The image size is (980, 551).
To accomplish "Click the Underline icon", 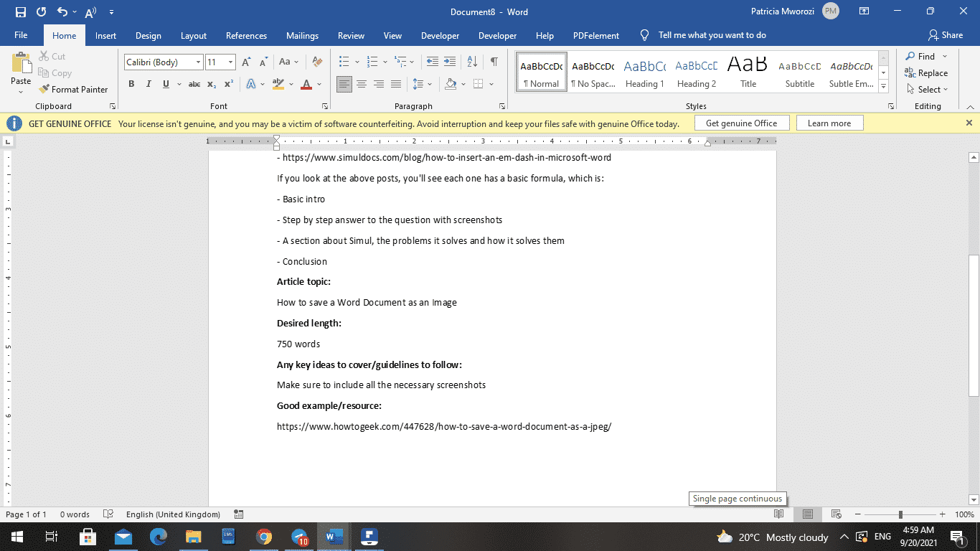I will (165, 84).
